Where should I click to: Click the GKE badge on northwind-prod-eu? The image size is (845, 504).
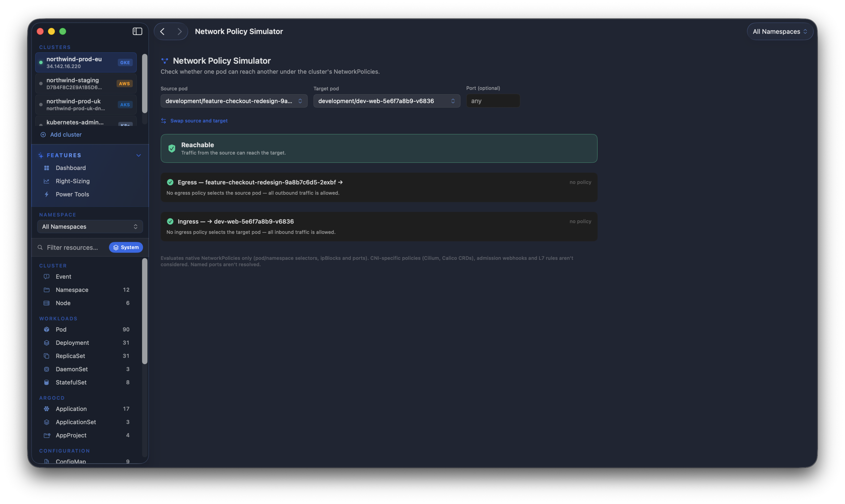(x=125, y=63)
